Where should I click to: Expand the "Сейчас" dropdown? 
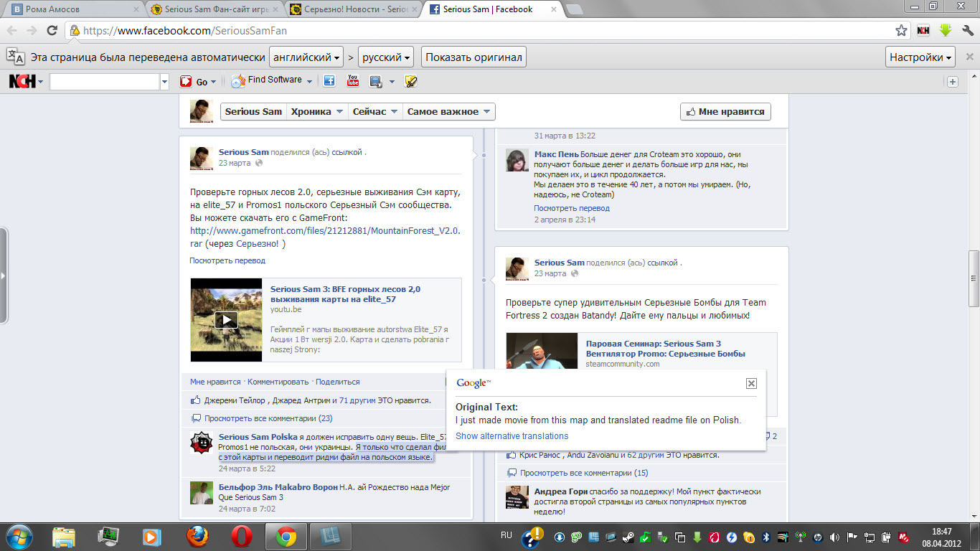tap(374, 112)
